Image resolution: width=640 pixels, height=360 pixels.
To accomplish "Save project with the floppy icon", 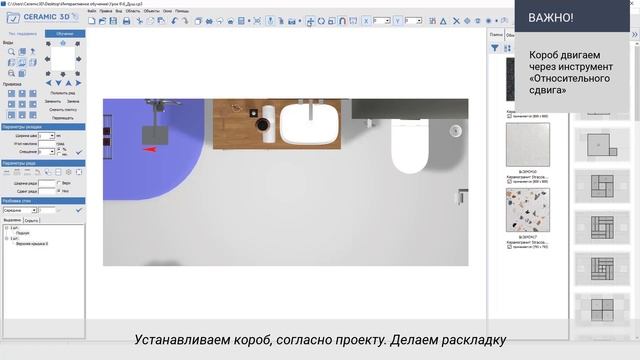I will tap(113, 21).
